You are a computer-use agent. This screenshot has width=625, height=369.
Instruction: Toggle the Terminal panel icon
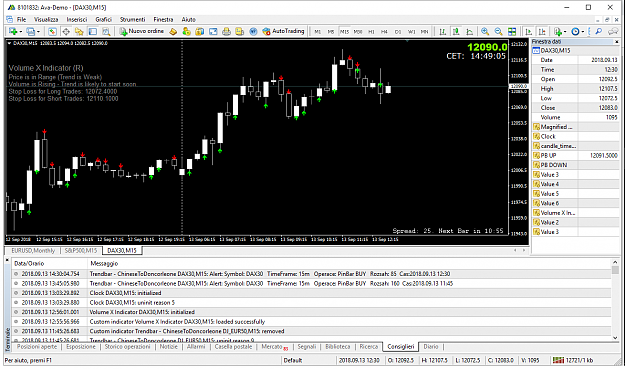(x=92, y=31)
